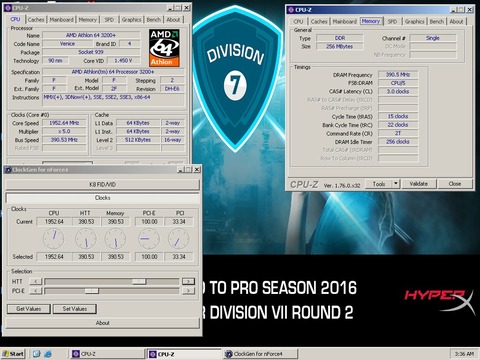Open SPD tab in right CPU-Z window

[392, 21]
